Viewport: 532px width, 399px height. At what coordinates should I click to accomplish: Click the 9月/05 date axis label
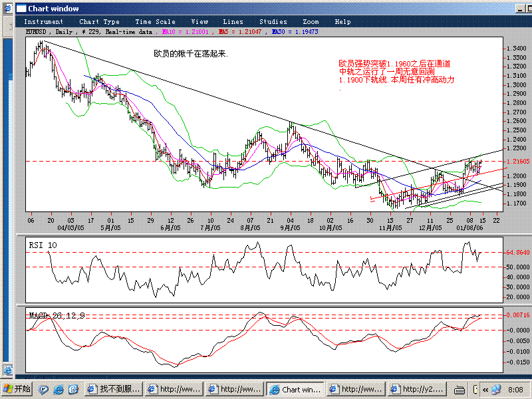(290, 227)
